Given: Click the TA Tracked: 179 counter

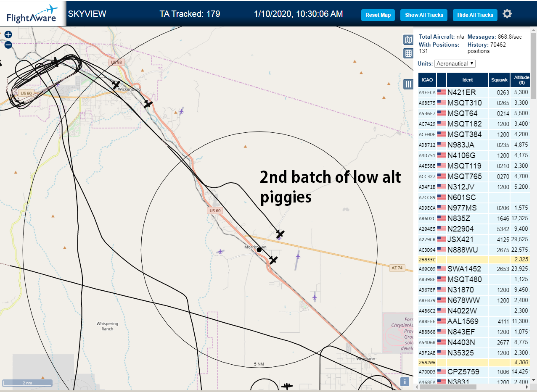Looking at the screenshot, I should coord(190,14).
